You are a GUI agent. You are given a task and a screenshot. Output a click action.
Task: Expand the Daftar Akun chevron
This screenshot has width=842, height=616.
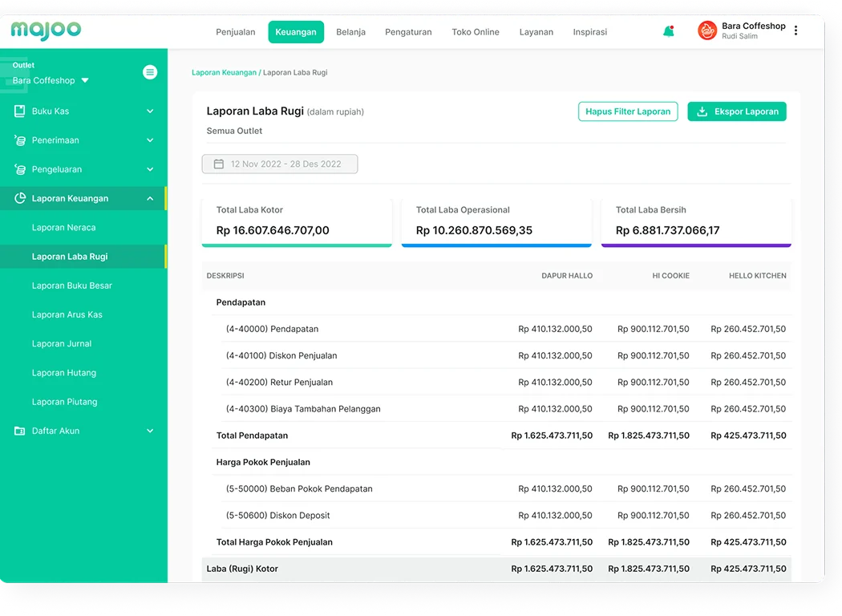click(x=150, y=432)
